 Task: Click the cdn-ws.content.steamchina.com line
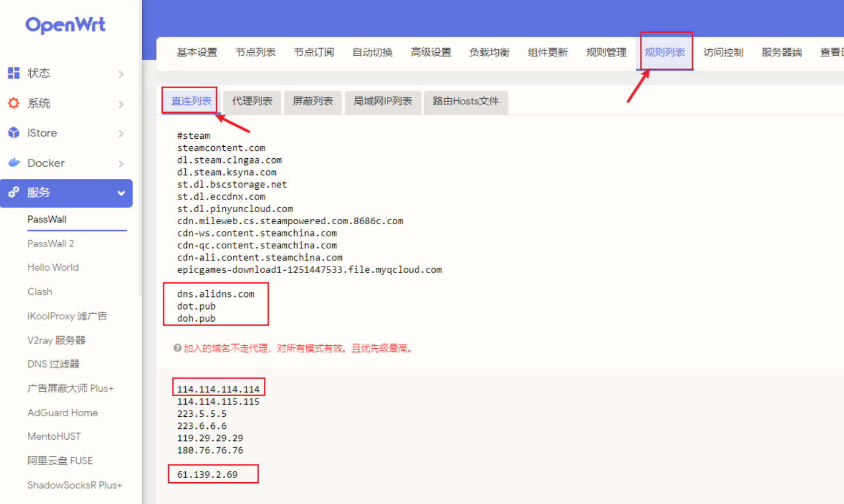[257, 233]
